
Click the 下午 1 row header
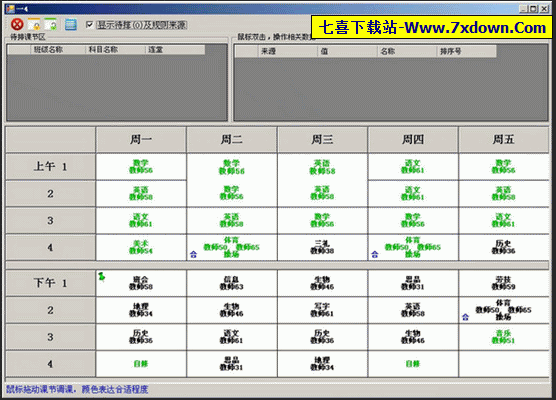pyautogui.click(x=50, y=283)
